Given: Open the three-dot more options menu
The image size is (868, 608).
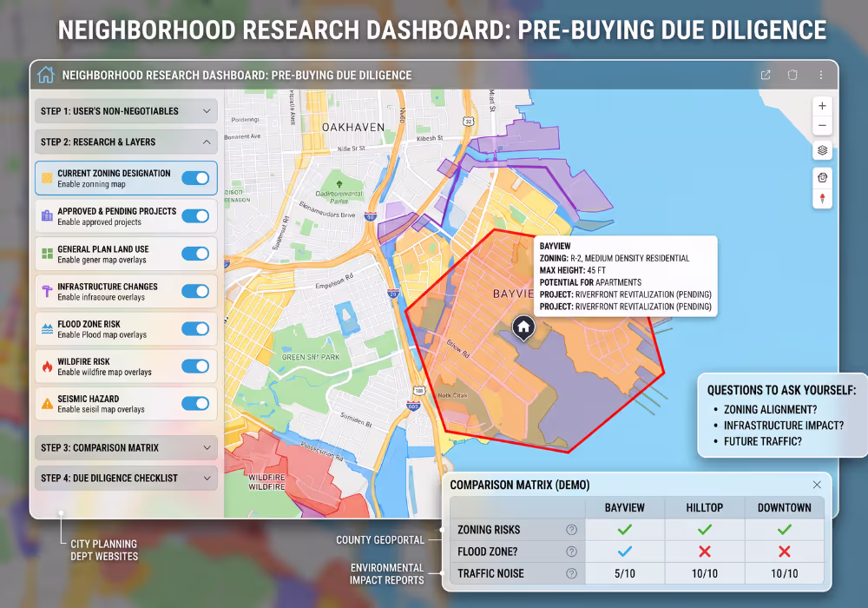Looking at the screenshot, I should tap(821, 75).
